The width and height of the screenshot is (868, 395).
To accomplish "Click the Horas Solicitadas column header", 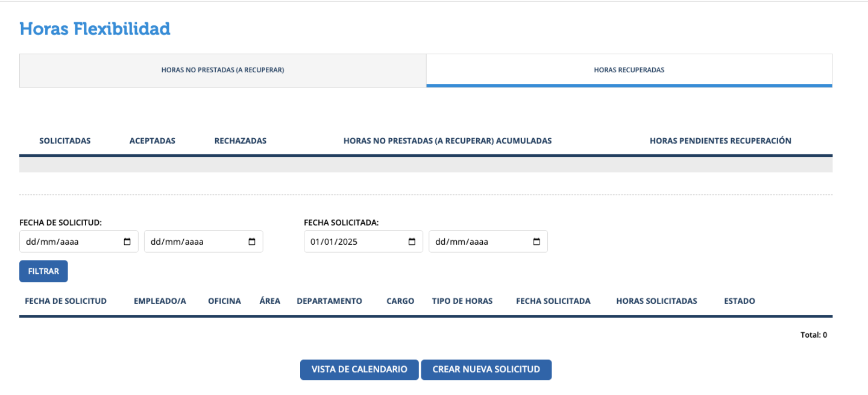I will tap(656, 301).
